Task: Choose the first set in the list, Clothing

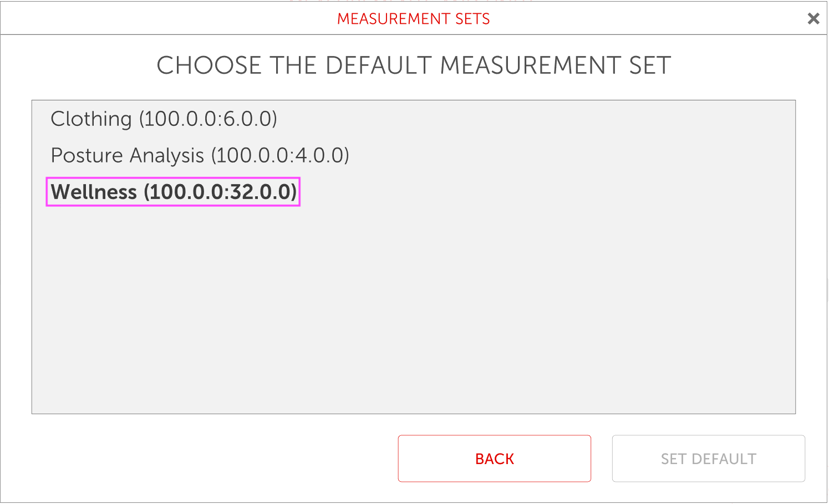Action: tap(164, 119)
